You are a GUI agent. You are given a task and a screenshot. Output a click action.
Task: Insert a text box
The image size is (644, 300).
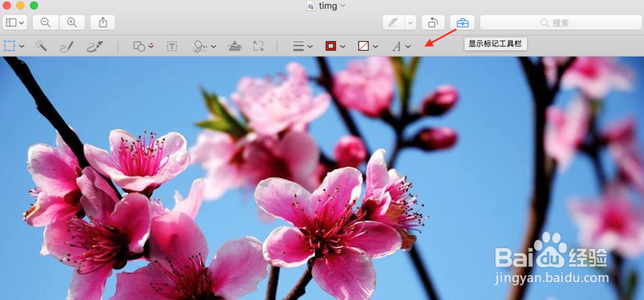(172, 46)
